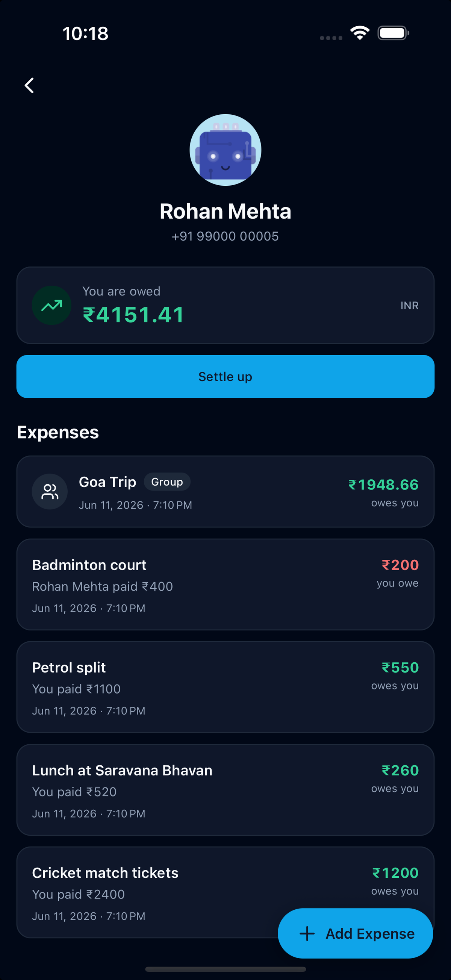Tap the battery indicator icon
The width and height of the screenshot is (451, 980).
pyautogui.click(x=393, y=33)
